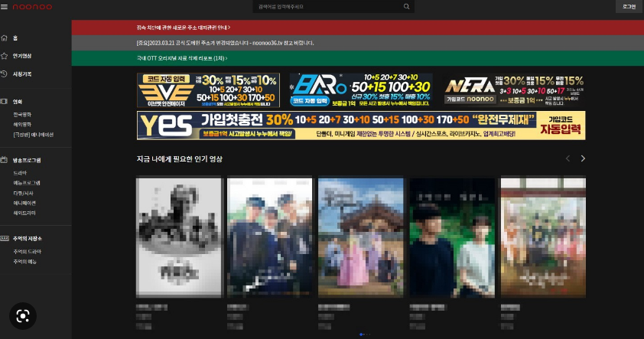Image resolution: width=644 pixels, height=339 pixels.
Task: Open 인기영상 popular videos
Action: 22,56
